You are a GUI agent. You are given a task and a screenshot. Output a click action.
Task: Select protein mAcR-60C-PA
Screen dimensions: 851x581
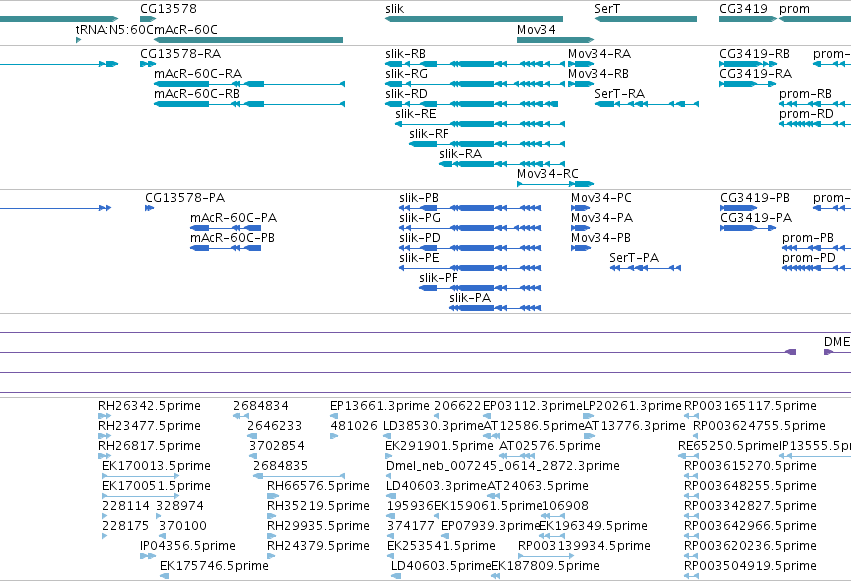225,228
